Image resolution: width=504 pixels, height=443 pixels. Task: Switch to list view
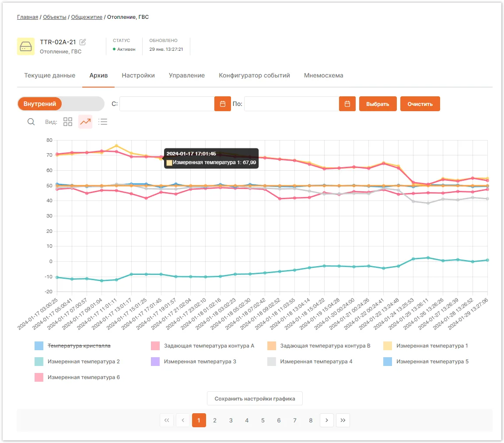[x=103, y=122]
